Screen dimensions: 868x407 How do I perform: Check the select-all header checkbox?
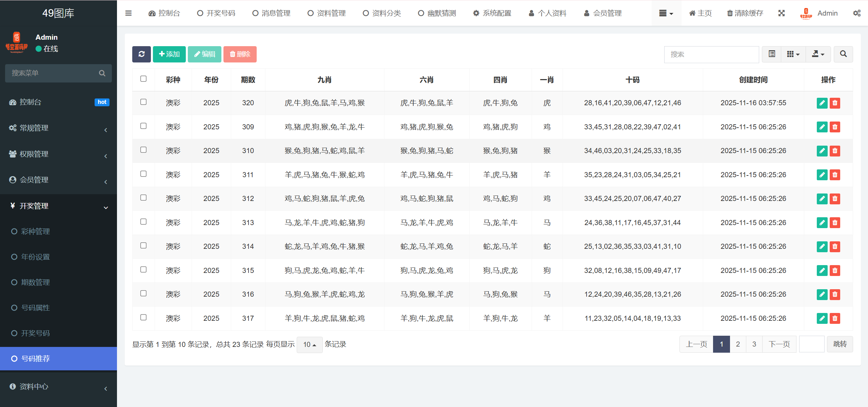(x=143, y=79)
